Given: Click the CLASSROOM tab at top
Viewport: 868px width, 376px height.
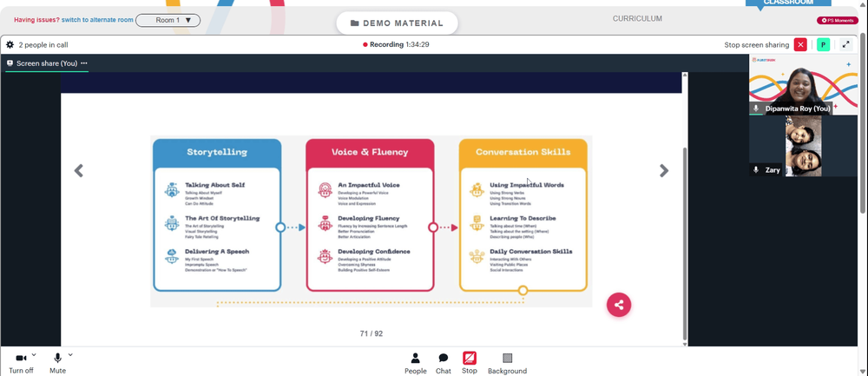Looking at the screenshot, I should (788, 3).
